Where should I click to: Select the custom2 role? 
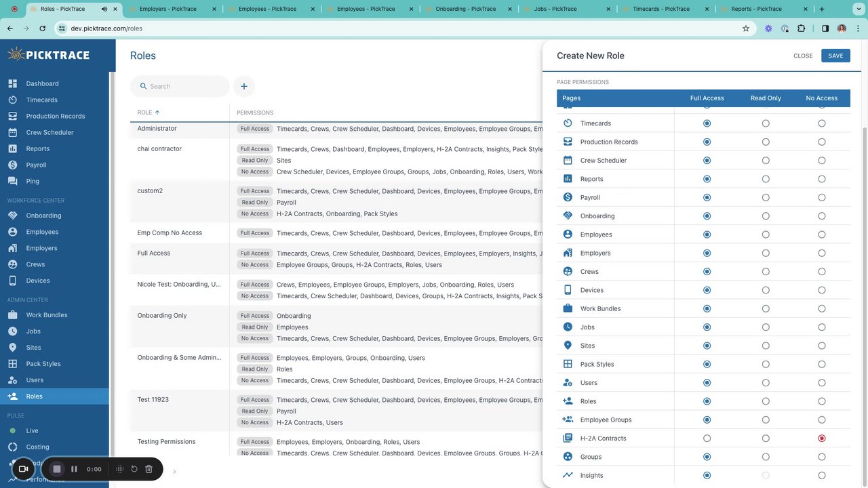150,190
